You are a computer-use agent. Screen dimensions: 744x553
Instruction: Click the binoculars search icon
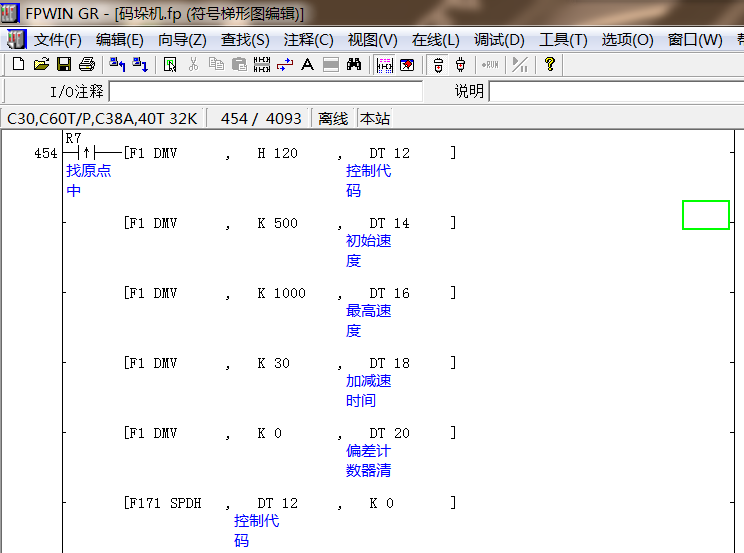354,65
